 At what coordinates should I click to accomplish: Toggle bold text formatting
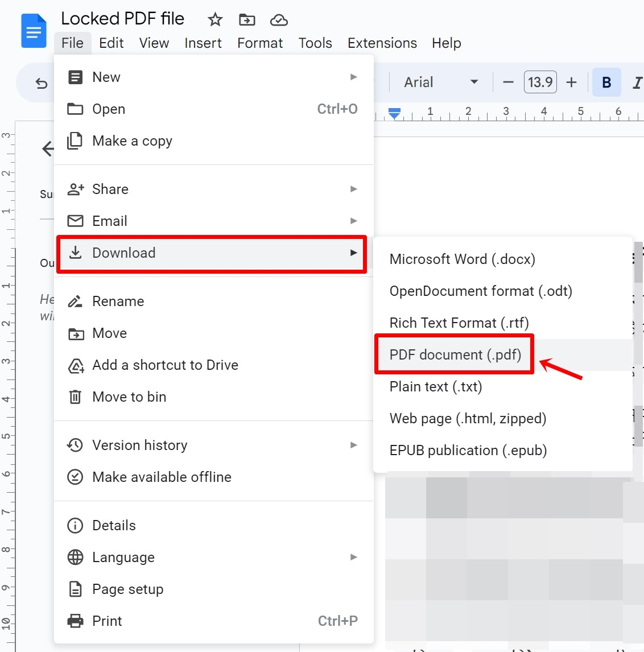(606, 82)
